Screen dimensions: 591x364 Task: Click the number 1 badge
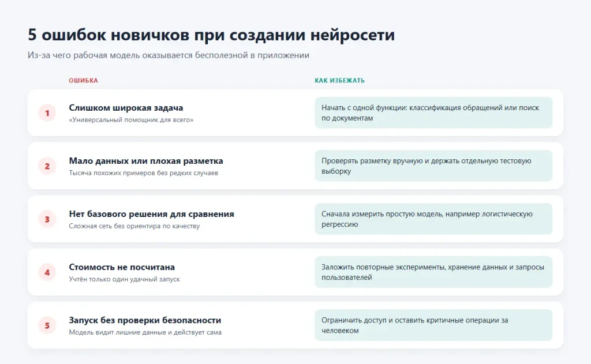[47, 112]
